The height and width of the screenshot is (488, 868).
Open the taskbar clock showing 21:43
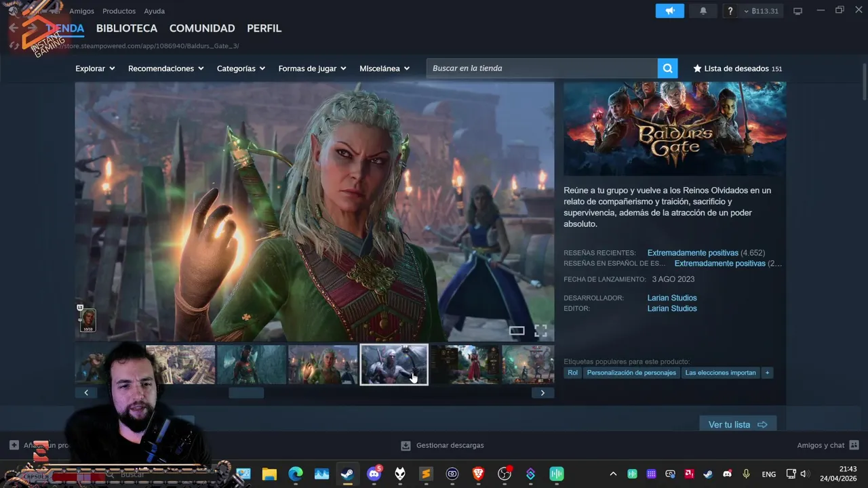[x=838, y=474]
